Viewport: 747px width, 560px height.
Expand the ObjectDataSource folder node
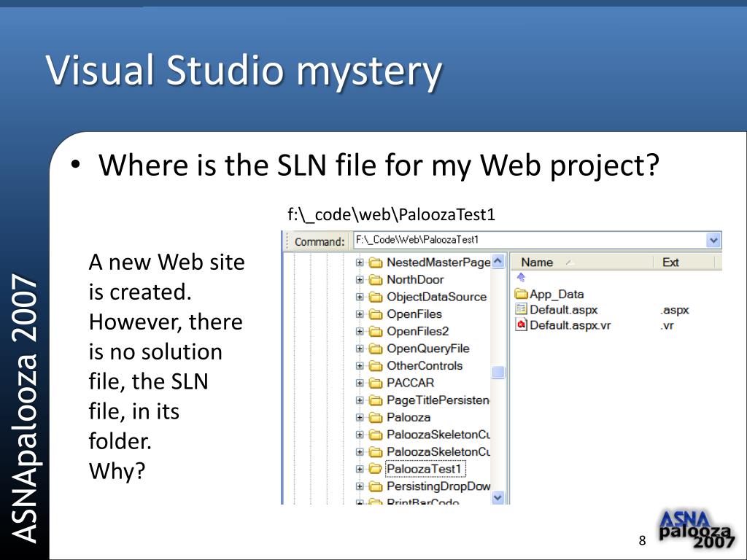[360, 297]
